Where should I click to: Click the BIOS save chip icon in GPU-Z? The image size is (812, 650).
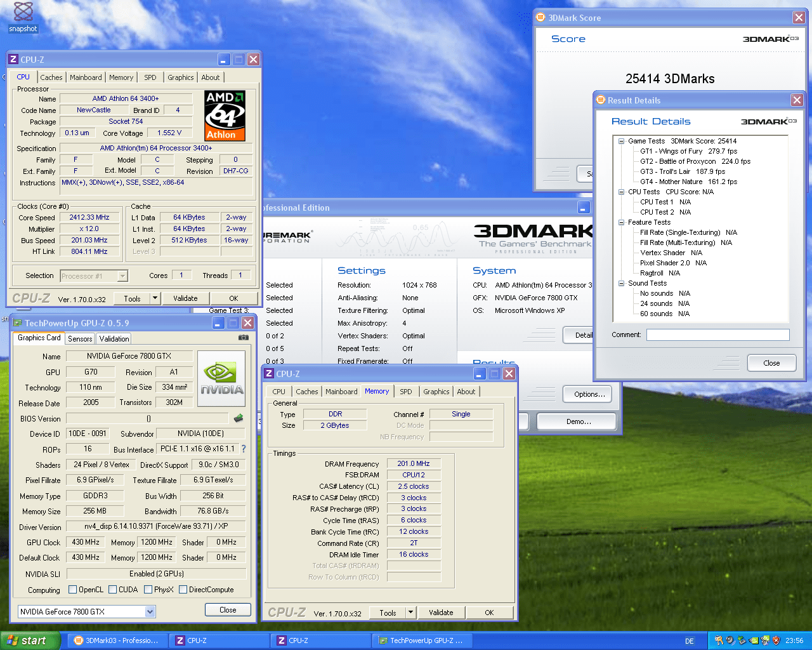point(239,418)
